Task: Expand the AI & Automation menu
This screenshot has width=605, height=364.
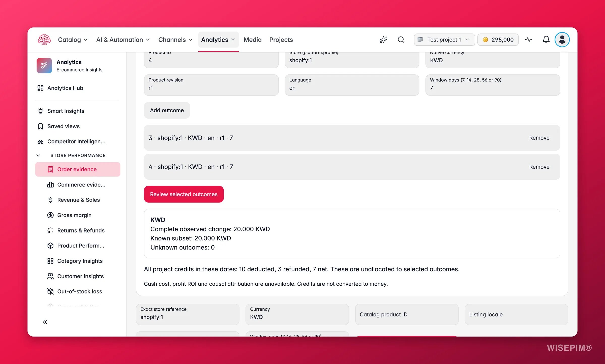Action: pos(123,40)
